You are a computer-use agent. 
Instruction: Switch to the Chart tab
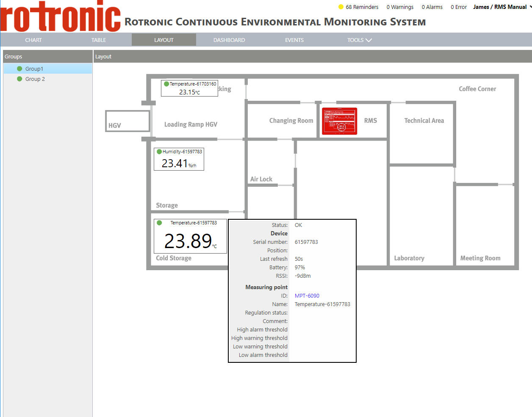pos(33,40)
